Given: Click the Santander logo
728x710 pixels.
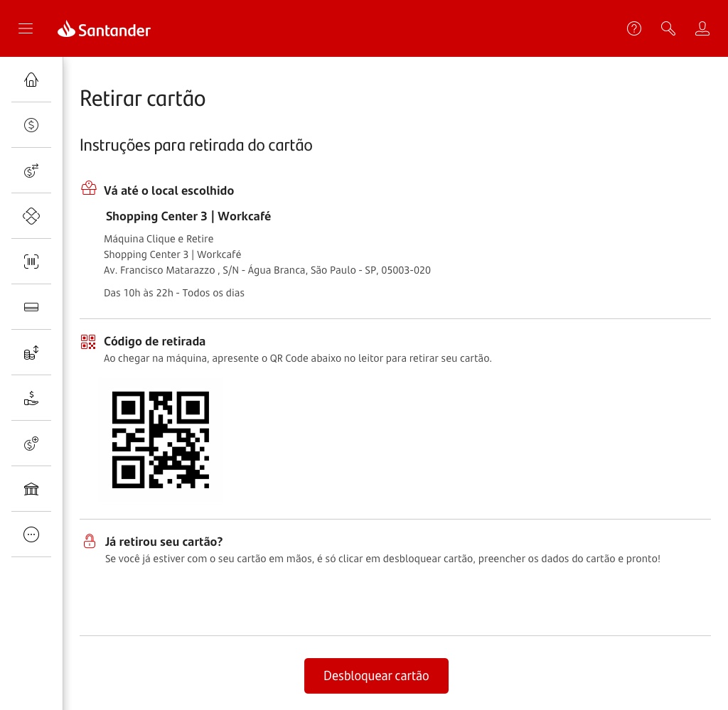Looking at the screenshot, I should (x=104, y=29).
